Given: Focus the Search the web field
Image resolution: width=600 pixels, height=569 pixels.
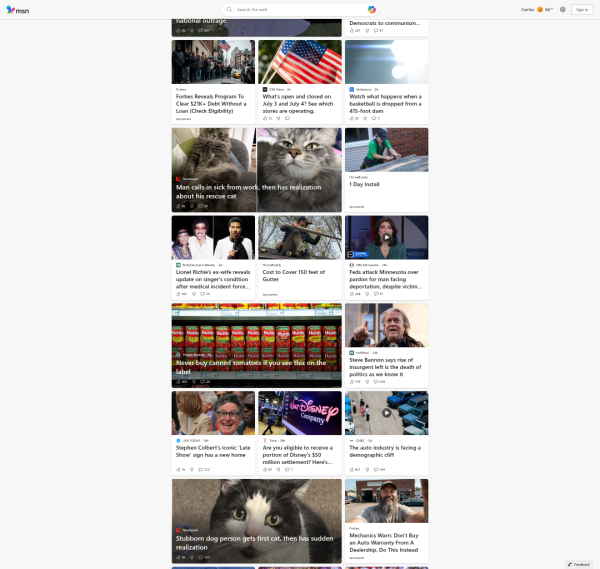Looking at the screenshot, I should pyautogui.click(x=300, y=10).
